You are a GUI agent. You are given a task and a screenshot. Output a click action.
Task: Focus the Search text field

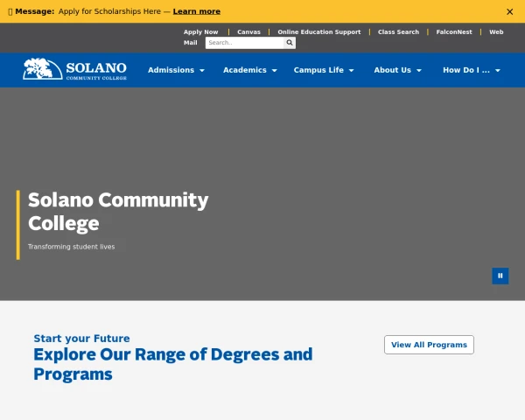click(244, 43)
